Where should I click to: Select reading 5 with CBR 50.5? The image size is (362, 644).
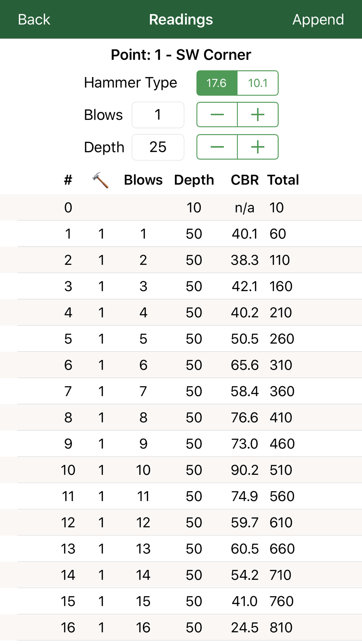181,339
